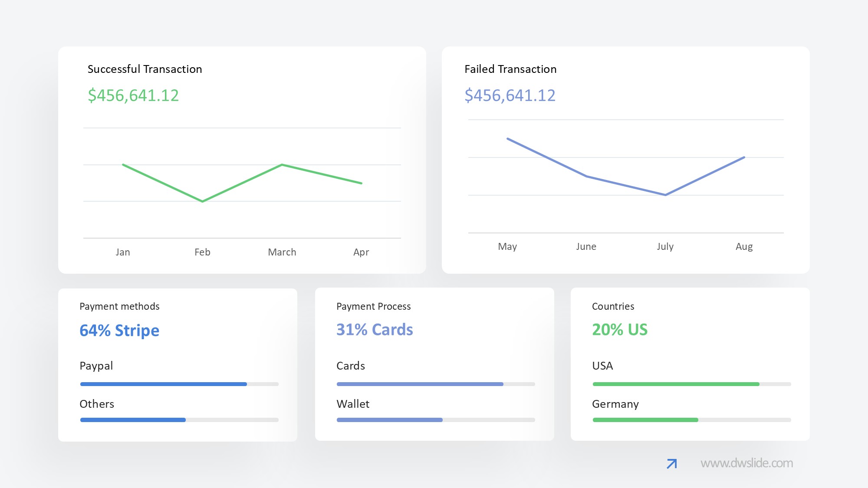This screenshot has width=868, height=488.
Task: Select the 64% Stripe heading
Action: (119, 331)
